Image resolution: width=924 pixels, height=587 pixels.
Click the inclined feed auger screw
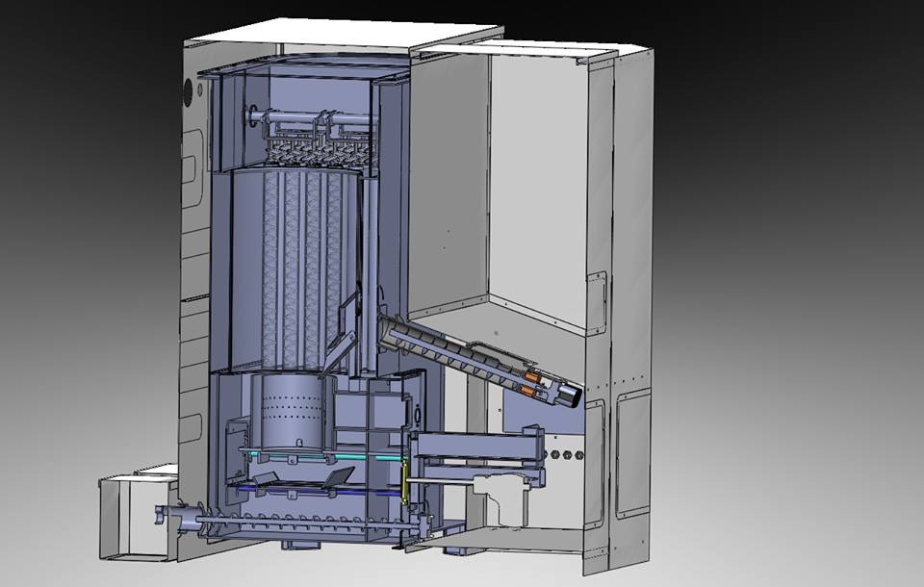click(452, 351)
